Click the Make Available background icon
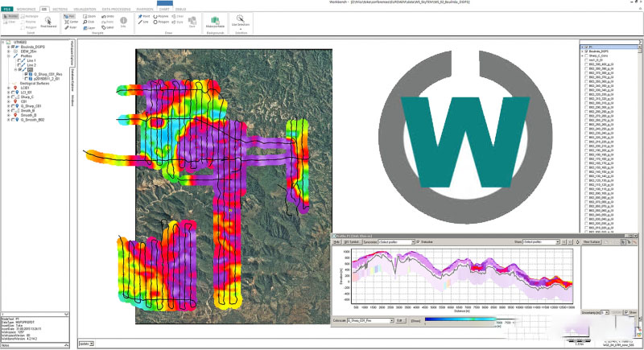The image size is (644, 350). (214, 22)
